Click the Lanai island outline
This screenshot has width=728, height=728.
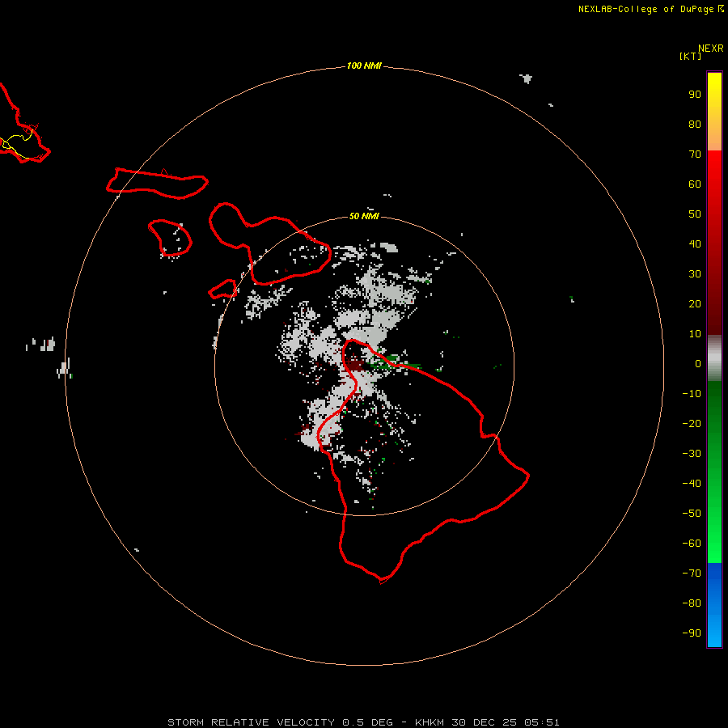coord(170,238)
